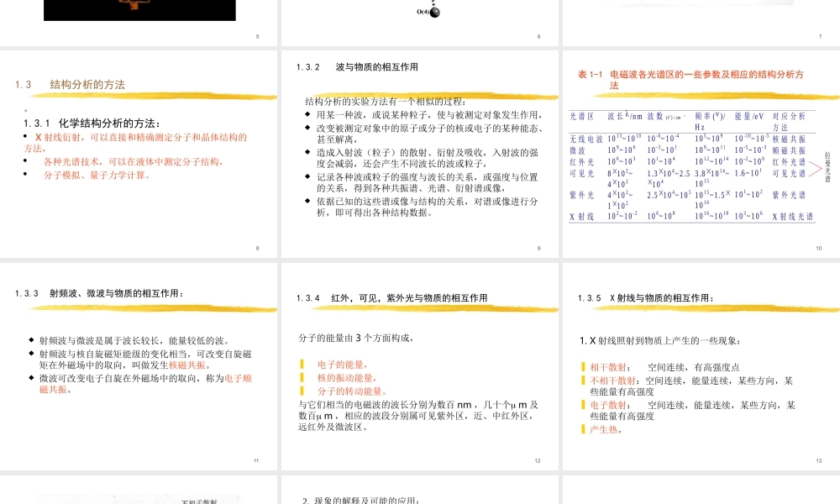Click the '光谱区' table column header
Screen dimensions: 840x504
[581, 116]
